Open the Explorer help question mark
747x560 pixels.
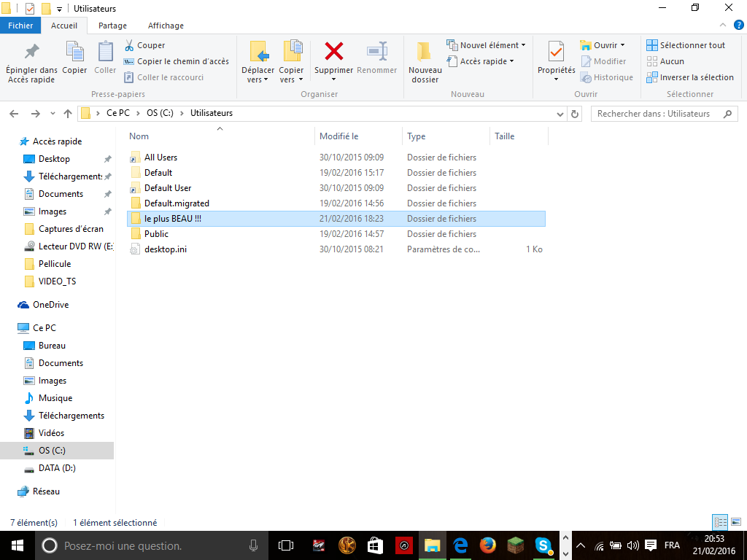point(739,26)
